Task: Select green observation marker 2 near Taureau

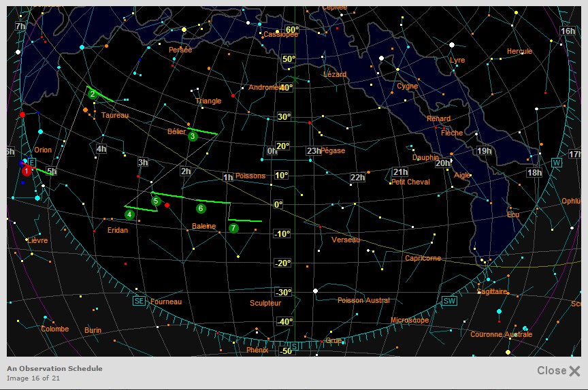Action: click(x=93, y=94)
